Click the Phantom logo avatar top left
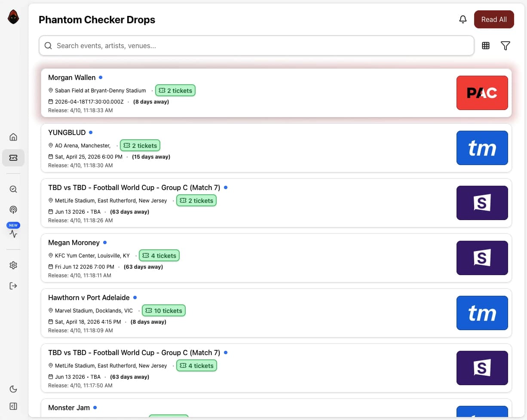Image resolution: width=527 pixels, height=420 pixels. point(13,16)
